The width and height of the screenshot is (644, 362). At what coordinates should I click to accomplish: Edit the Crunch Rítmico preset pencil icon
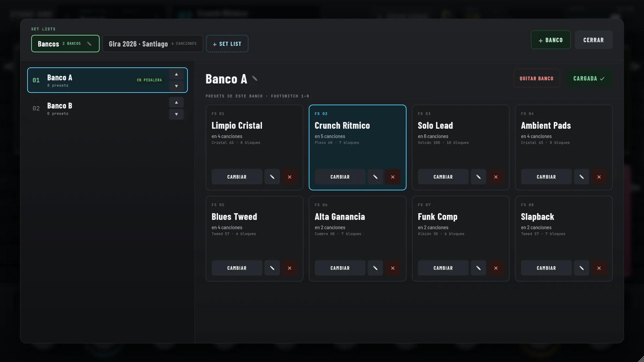click(375, 177)
